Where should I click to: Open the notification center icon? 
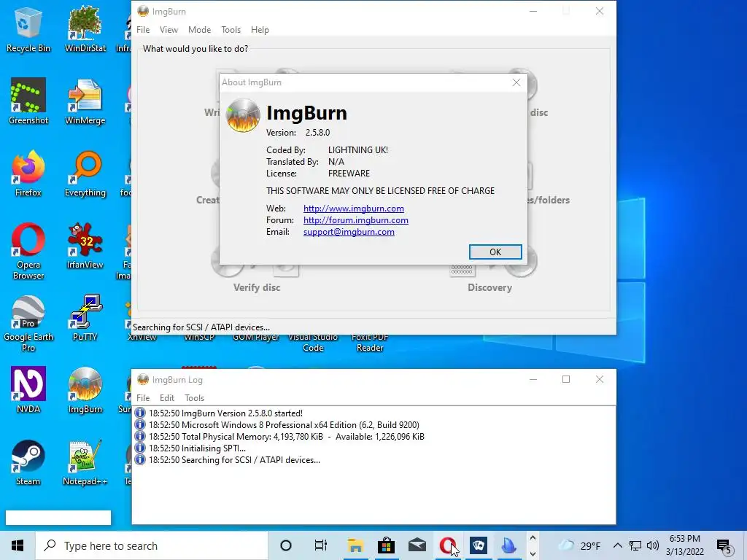(x=724, y=546)
